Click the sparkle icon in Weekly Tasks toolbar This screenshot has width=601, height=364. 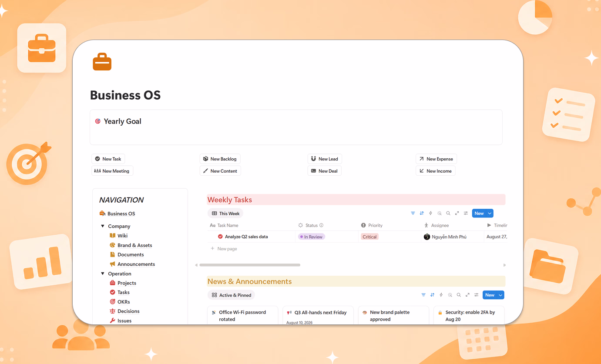pos(440,213)
